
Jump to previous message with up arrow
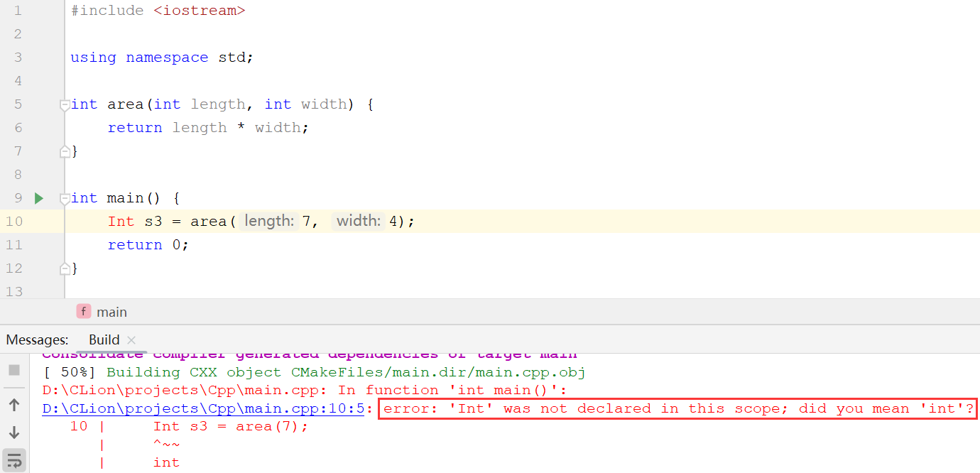click(x=14, y=405)
